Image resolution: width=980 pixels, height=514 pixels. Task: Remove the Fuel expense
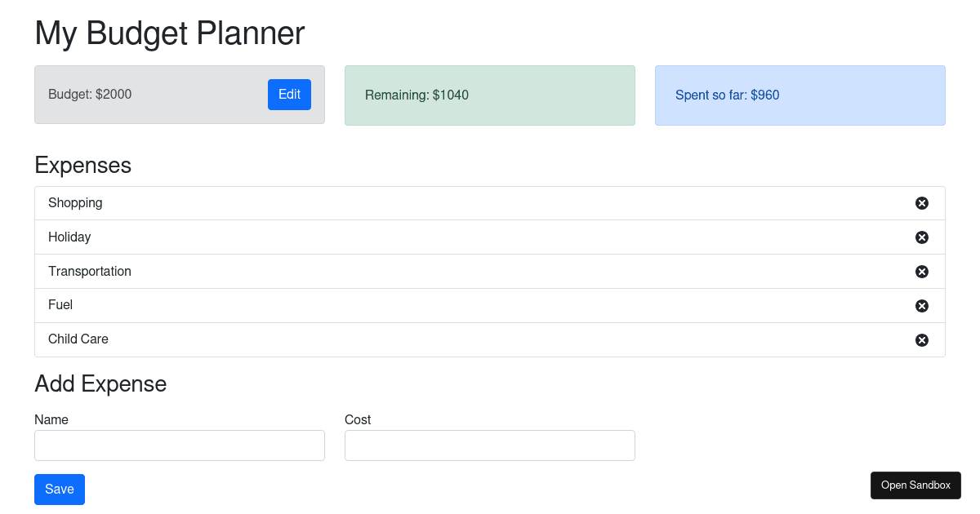[x=922, y=305]
